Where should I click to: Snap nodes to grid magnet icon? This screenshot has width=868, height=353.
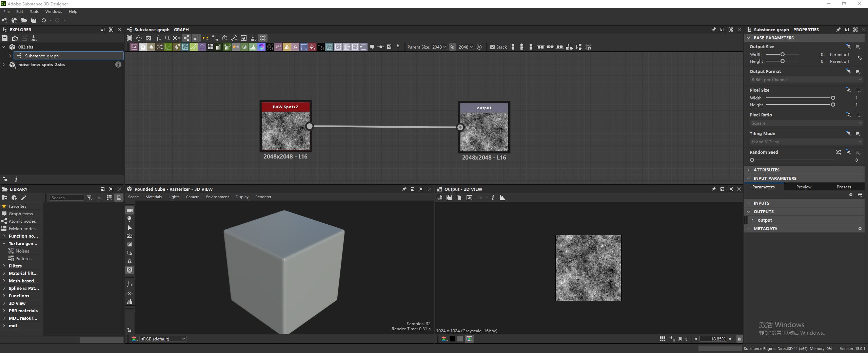click(x=588, y=47)
